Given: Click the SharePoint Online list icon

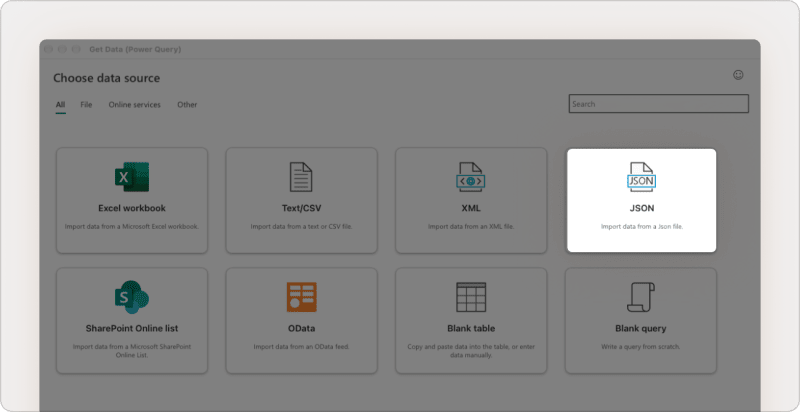Looking at the screenshot, I should [x=132, y=297].
